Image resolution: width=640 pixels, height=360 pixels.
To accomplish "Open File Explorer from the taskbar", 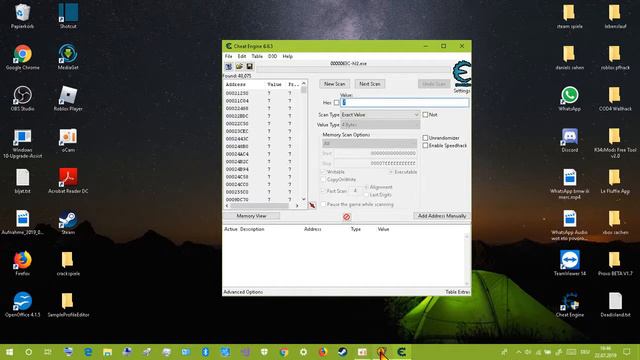I will click(107, 352).
